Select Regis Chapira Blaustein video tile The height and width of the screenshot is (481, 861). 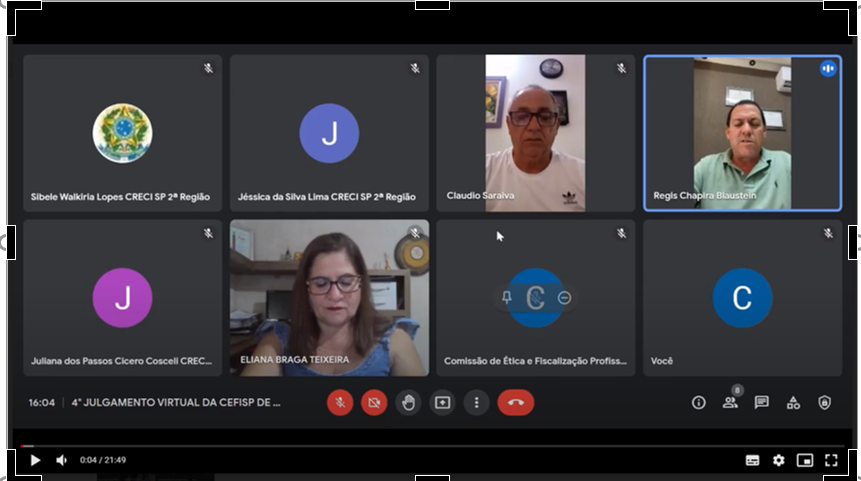742,133
